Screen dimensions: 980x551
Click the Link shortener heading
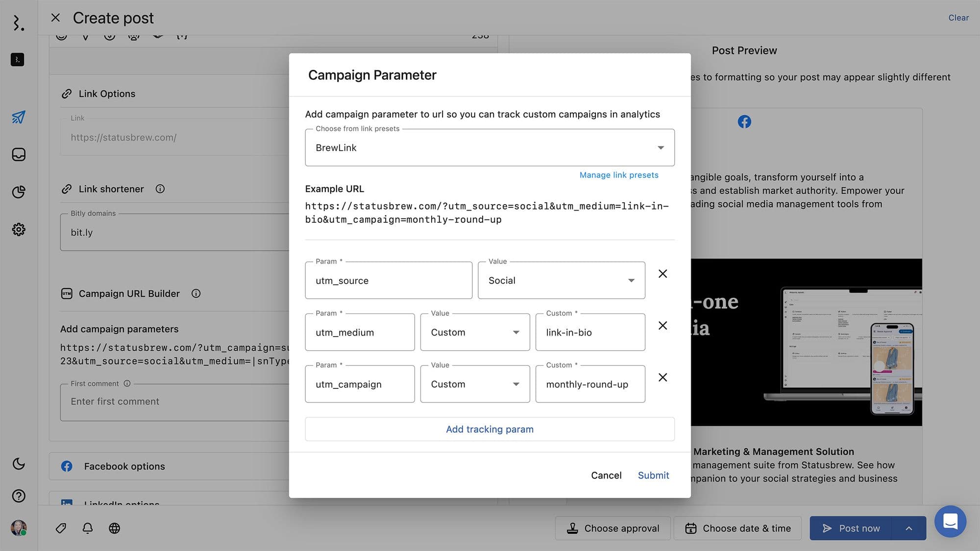[x=111, y=189]
